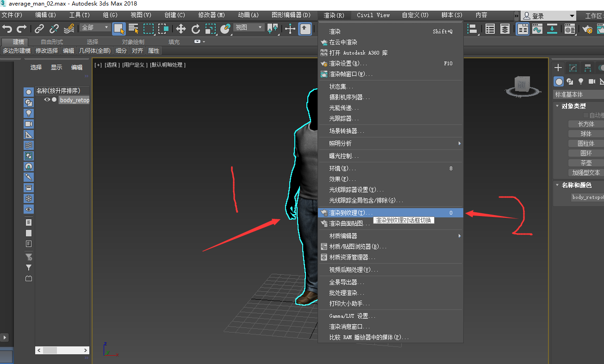Toggle Helpers display filter in Scene Explorer
The height and width of the screenshot is (364, 604).
[x=29, y=134]
